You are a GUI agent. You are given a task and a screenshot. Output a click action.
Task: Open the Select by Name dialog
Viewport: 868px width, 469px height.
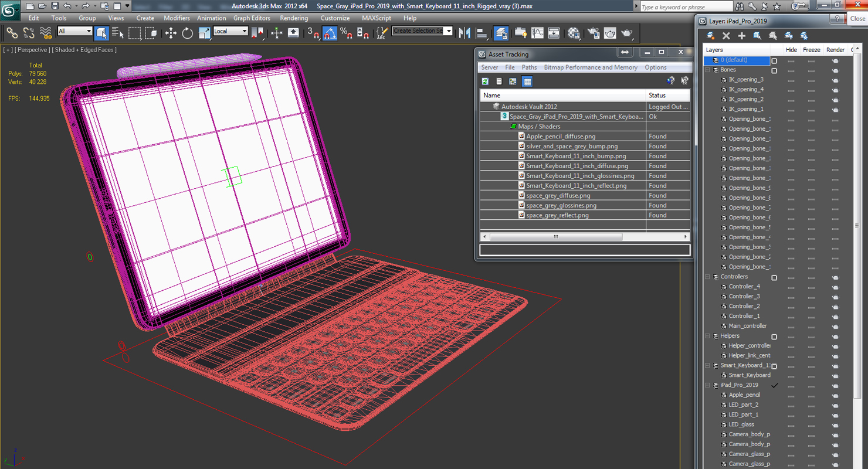118,33
